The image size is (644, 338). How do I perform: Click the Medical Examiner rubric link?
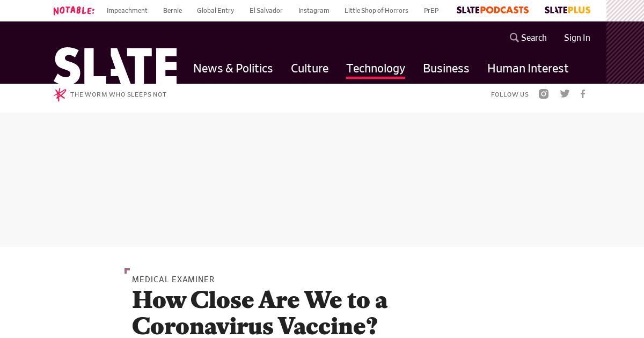173,279
